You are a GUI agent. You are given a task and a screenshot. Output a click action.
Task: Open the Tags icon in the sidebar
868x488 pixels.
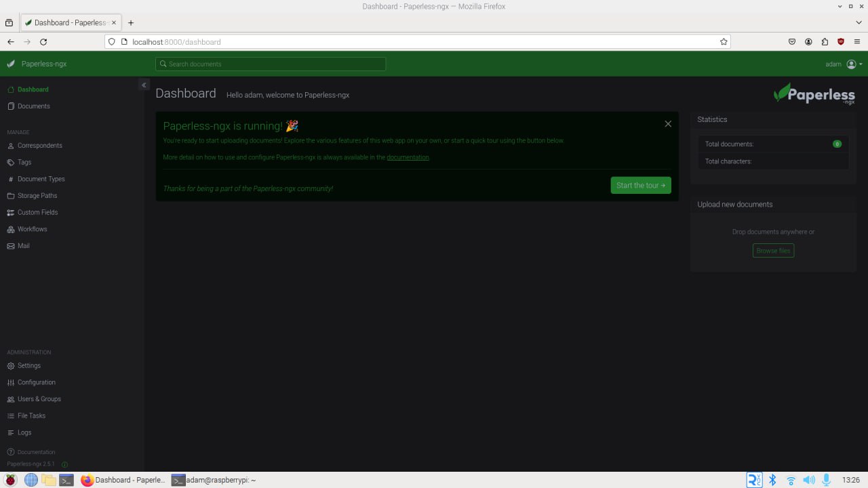pos(11,163)
